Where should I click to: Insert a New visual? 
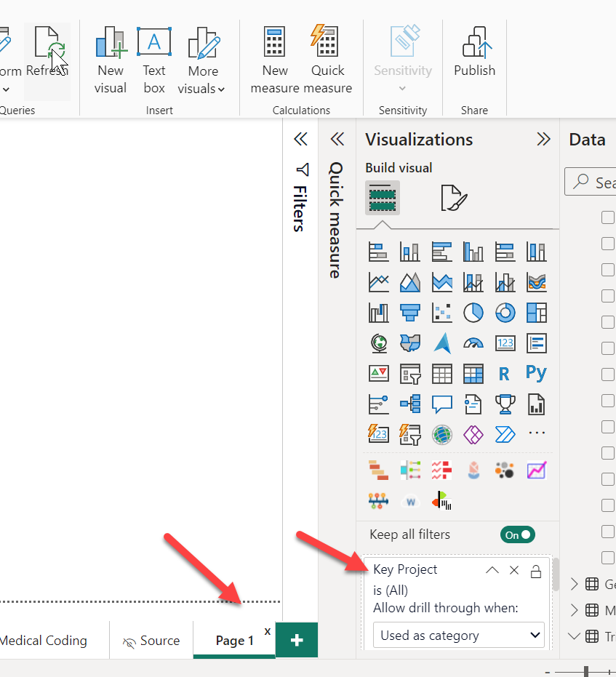point(111,60)
